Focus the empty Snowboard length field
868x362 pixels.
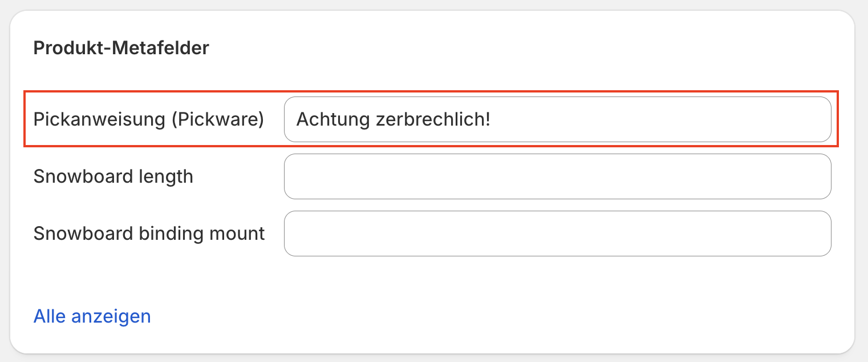[x=557, y=176]
